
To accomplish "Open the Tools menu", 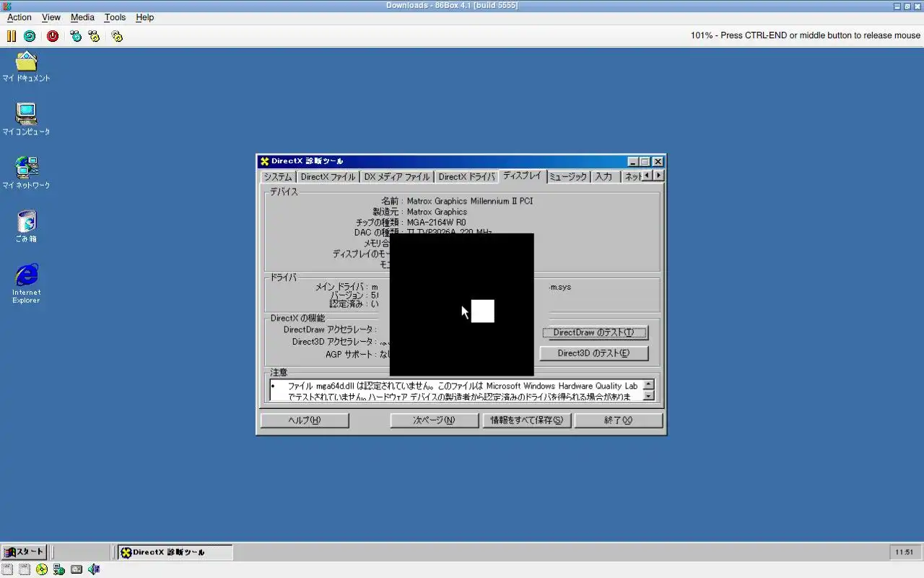I will pyautogui.click(x=115, y=17).
